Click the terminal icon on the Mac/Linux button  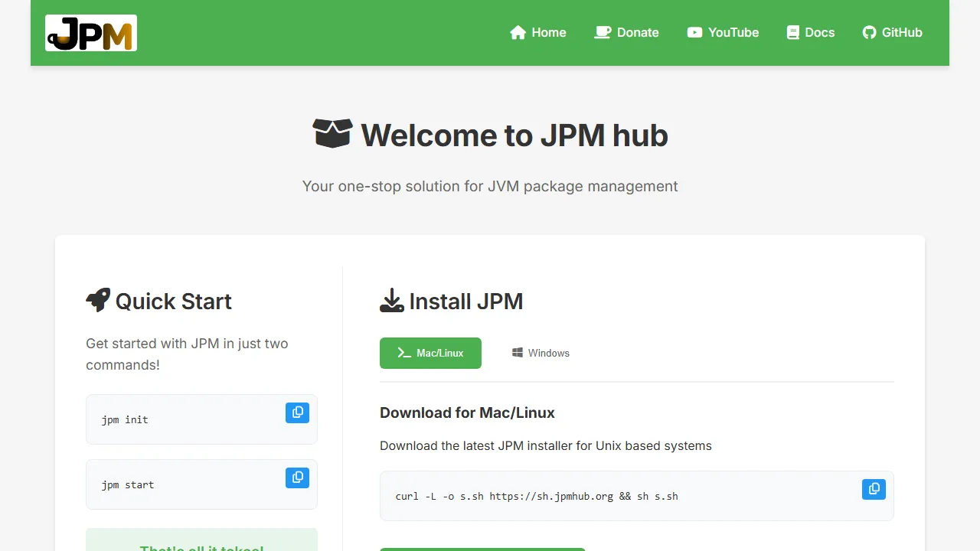point(403,353)
